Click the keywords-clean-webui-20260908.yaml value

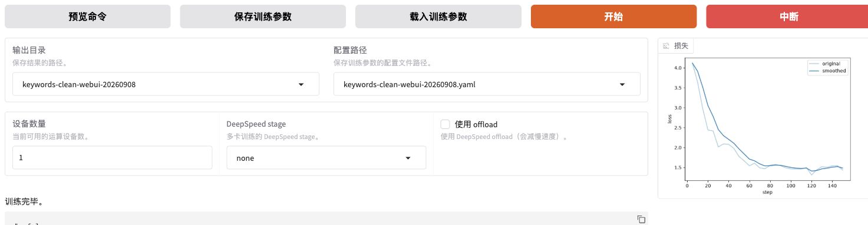[409, 84]
